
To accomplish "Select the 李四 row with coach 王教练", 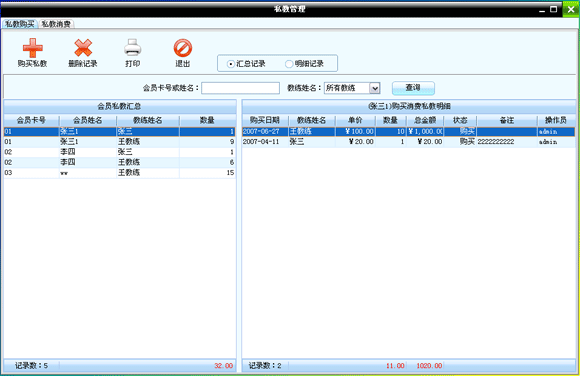I will click(x=119, y=162).
